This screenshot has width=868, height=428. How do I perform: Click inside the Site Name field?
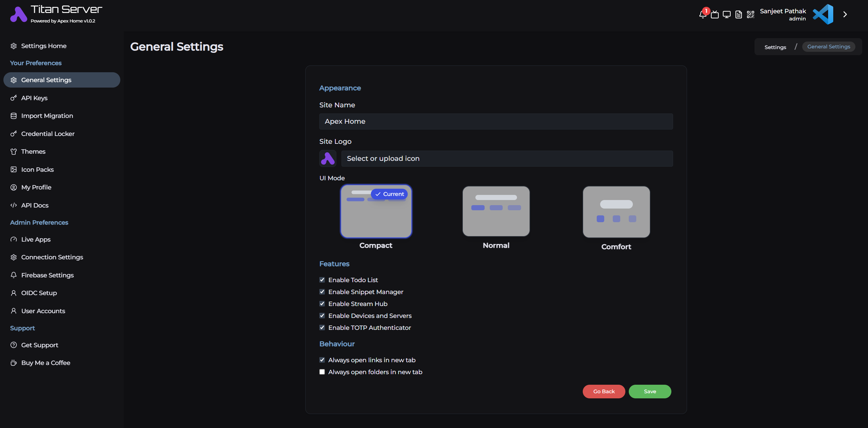[x=496, y=121]
